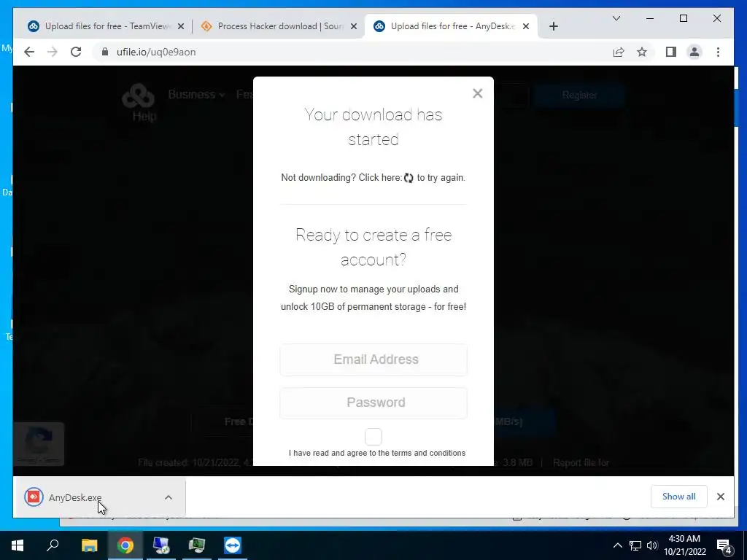Close the download started dialog
Image resolution: width=747 pixels, height=560 pixels.
477,93
